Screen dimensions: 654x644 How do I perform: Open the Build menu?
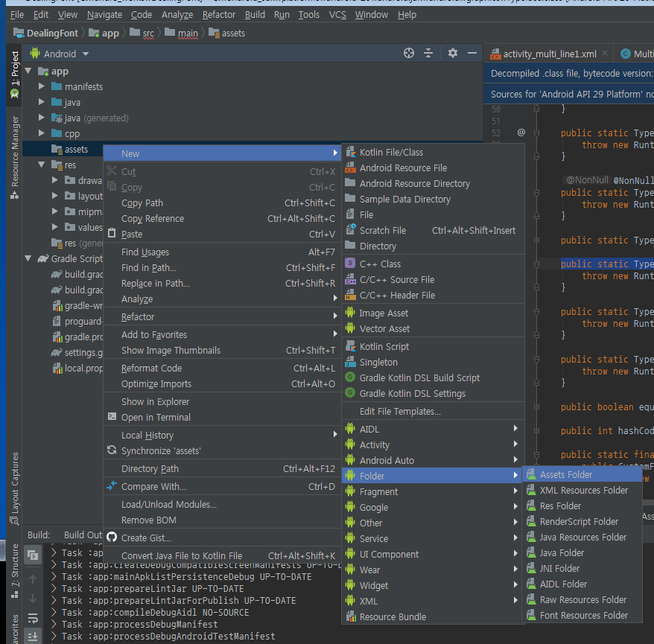tap(255, 15)
